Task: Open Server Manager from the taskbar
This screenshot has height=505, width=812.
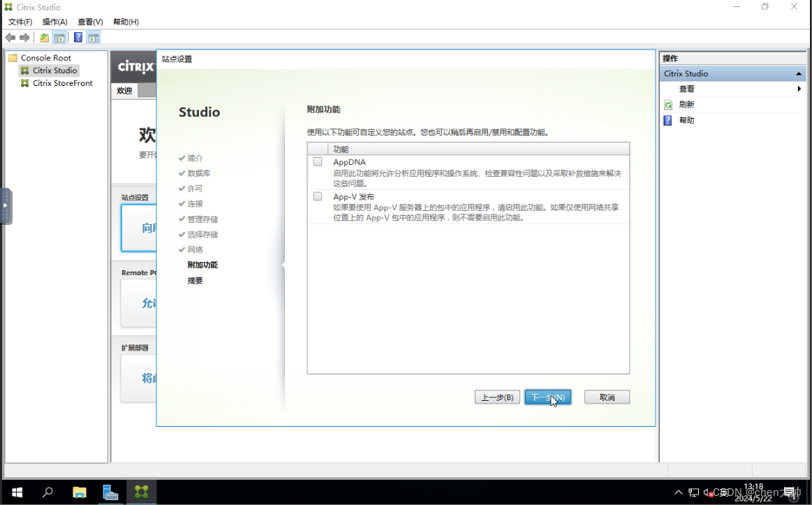Action: (x=110, y=492)
